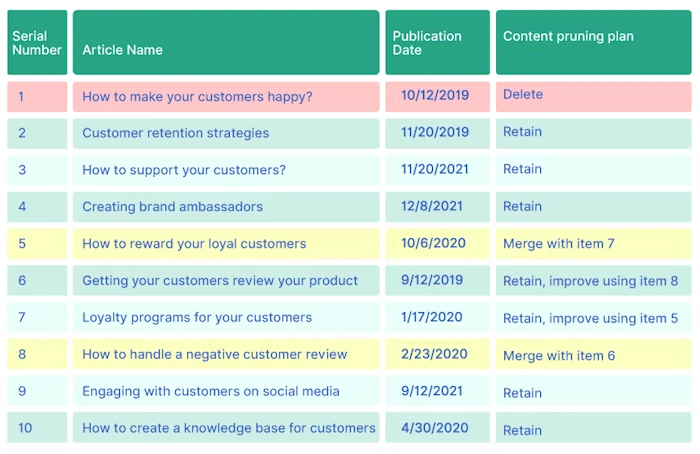The width and height of the screenshot is (700, 454).
Task: Select the 10/12/2019 publication date cell
Action: 438,96
